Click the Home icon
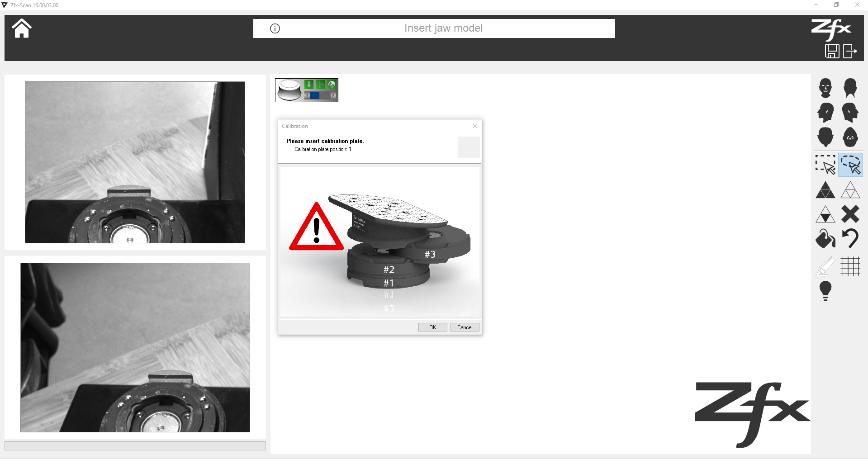868x459 pixels. pos(22,29)
